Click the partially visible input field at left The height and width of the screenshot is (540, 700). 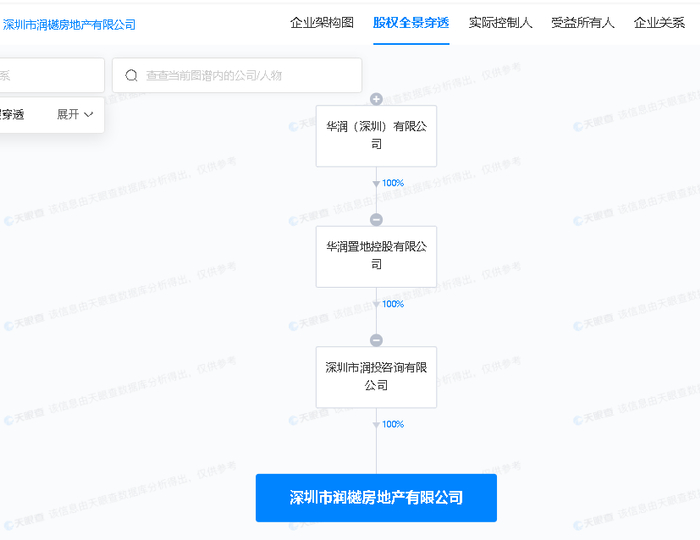tap(52, 75)
